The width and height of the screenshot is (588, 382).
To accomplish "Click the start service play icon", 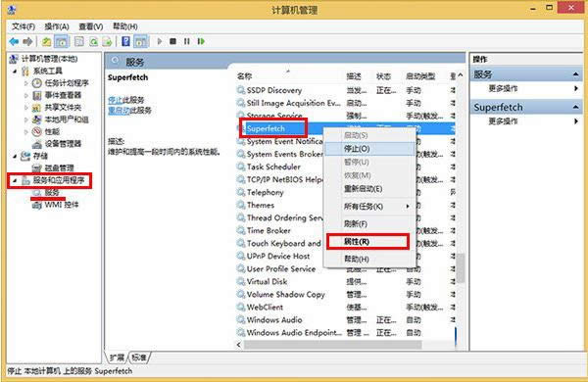I will [x=160, y=41].
